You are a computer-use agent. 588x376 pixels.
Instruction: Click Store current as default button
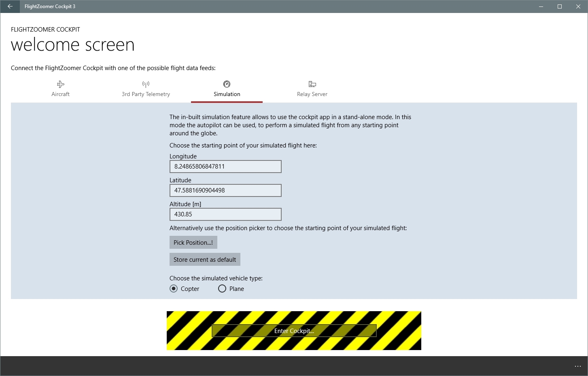click(205, 259)
